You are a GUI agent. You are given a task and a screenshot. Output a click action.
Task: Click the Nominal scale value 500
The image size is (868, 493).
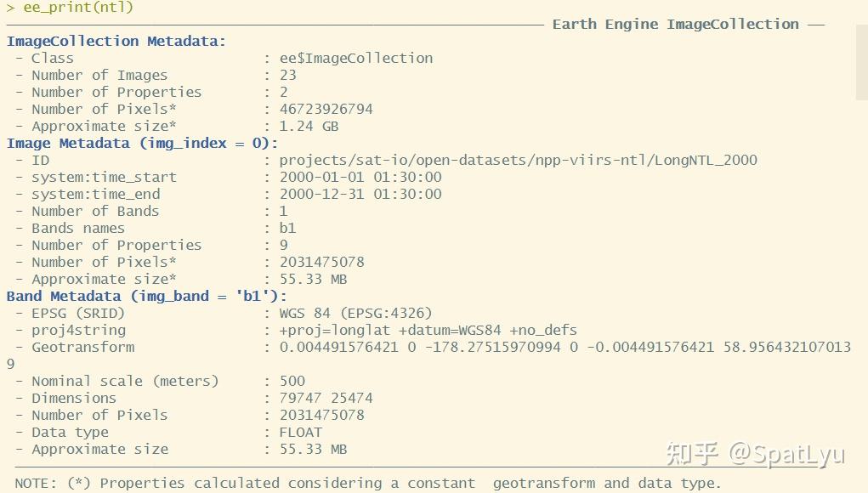(x=292, y=381)
